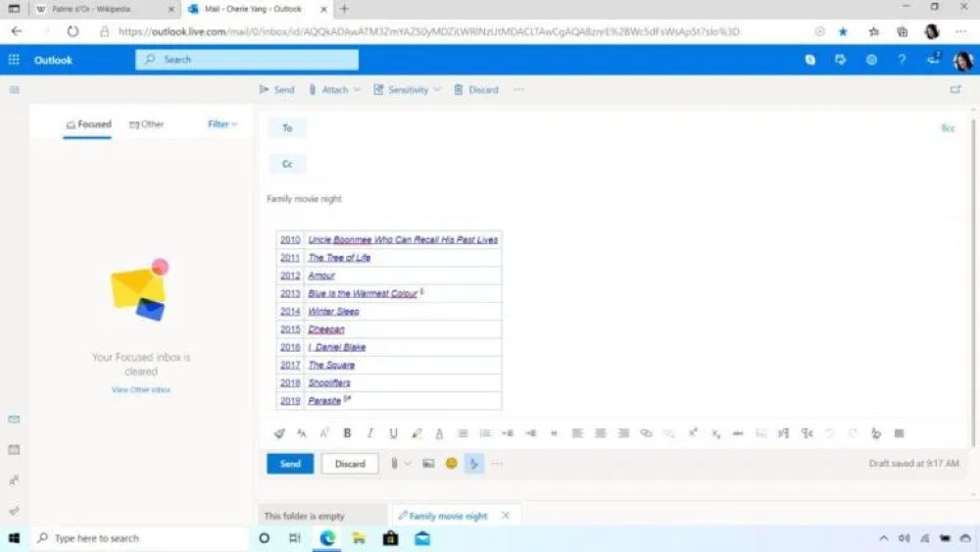Toggle italic text formatting
Screen dimensions: 980x552
click(370, 433)
